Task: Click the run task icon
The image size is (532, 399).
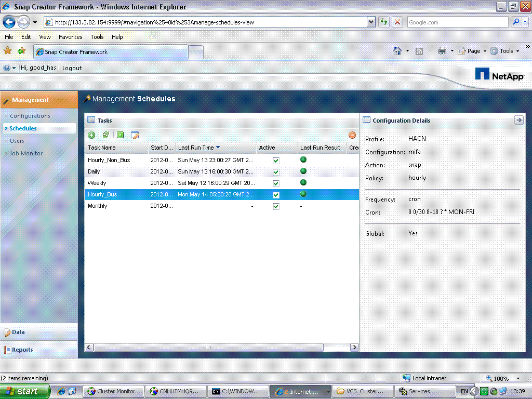Action: click(x=120, y=135)
